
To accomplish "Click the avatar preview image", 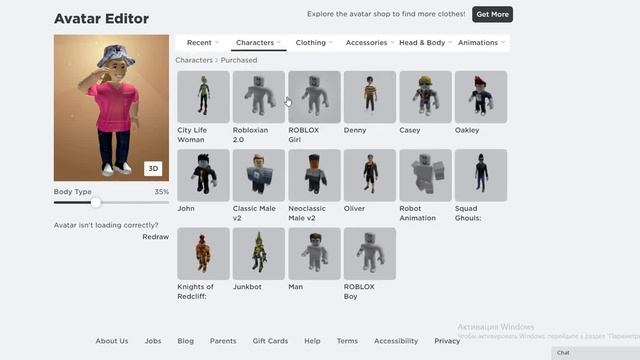I will point(111,108).
